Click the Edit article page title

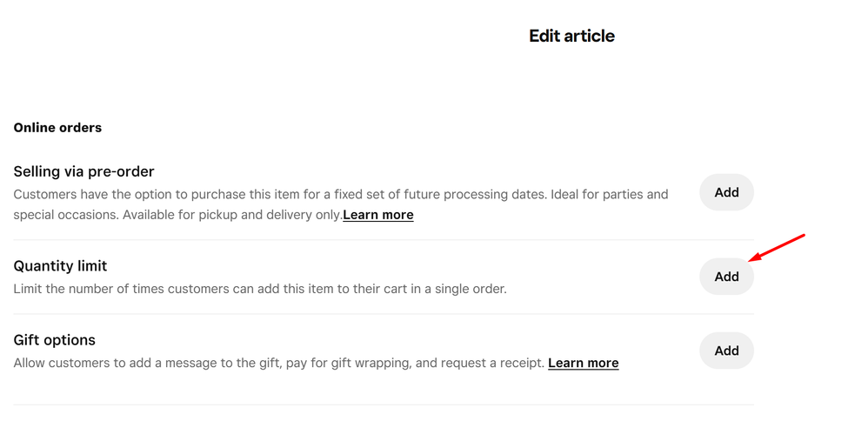click(x=571, y=36)
